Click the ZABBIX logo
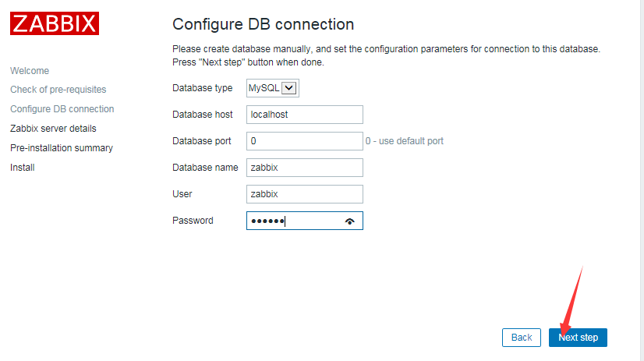The image size is (644, 361). point(55,23)
